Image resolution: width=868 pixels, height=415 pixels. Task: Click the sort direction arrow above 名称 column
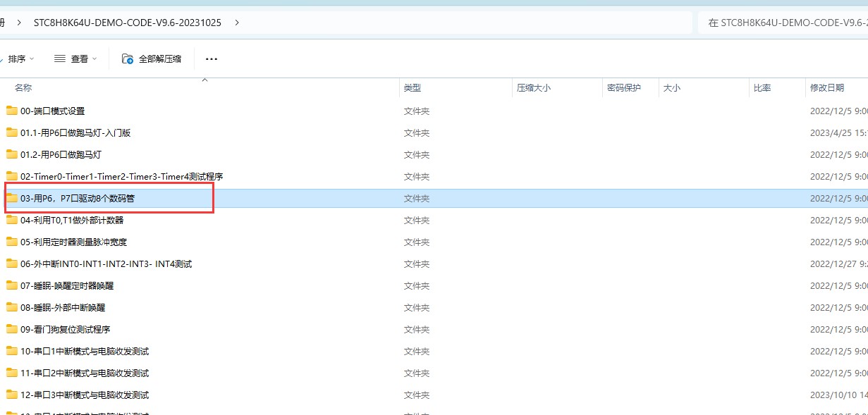[205, 80]
